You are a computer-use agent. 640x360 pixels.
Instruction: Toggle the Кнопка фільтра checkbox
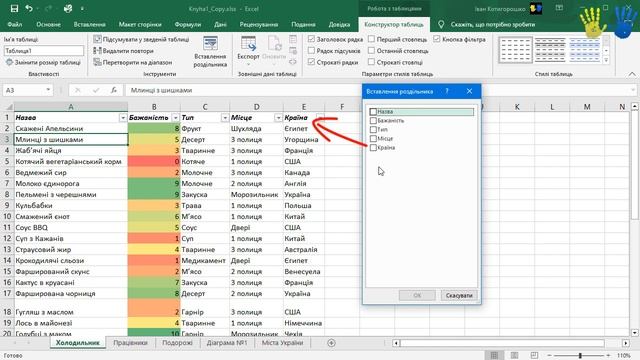click(437, 39)
